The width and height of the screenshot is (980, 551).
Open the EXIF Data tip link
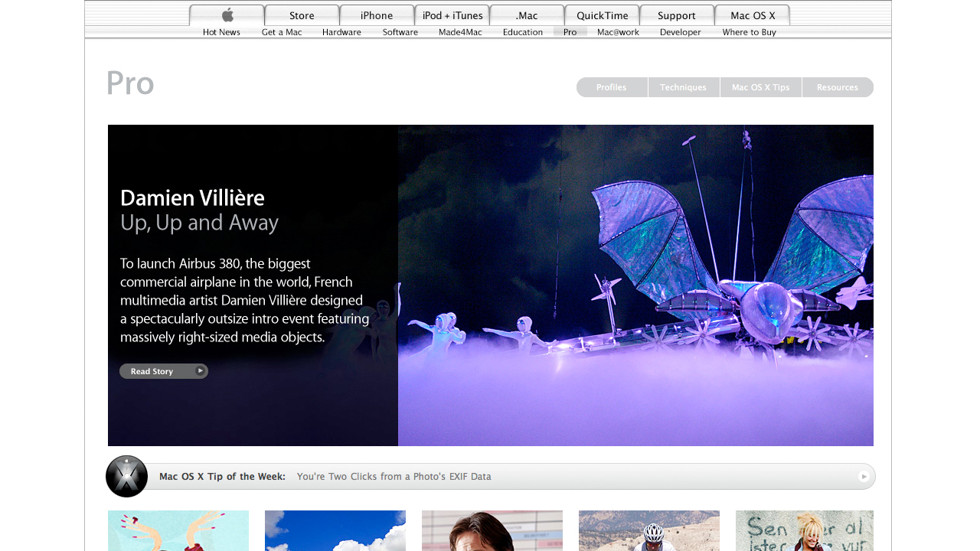pyautogui.click(x=394, y=476)
